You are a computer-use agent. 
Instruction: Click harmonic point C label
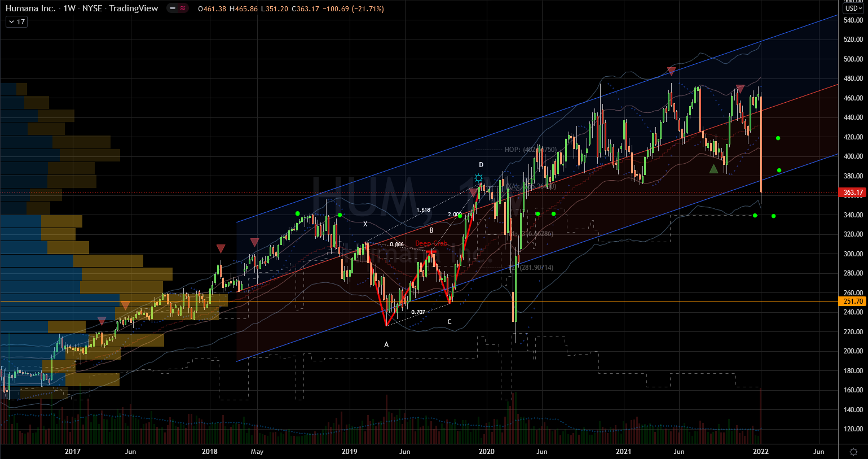(x=450, y=322)
